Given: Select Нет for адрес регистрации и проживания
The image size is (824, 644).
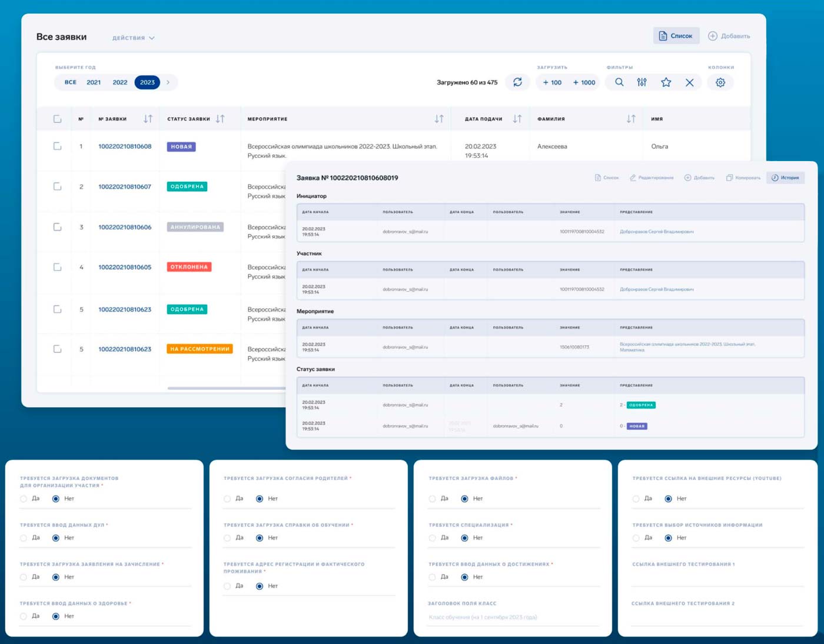Looking at the screenshot, I should [x=260, y=586].
